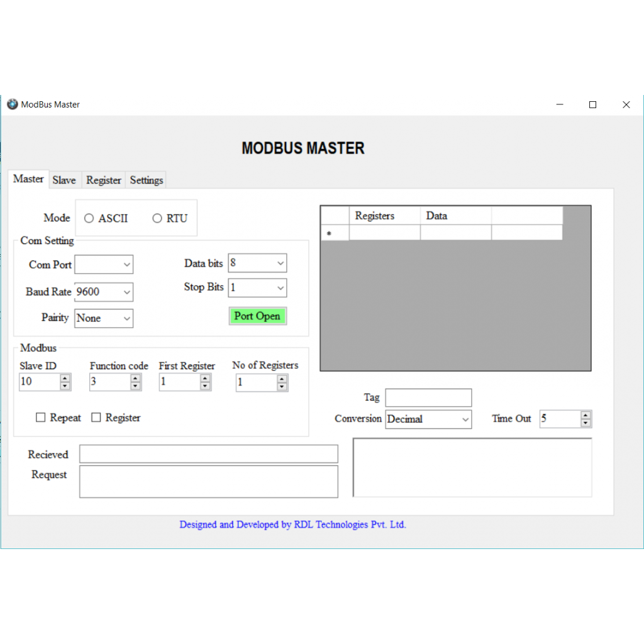644x644 pixels.
Task: Increment the Slave ID value
Action: tap(64, 378)
